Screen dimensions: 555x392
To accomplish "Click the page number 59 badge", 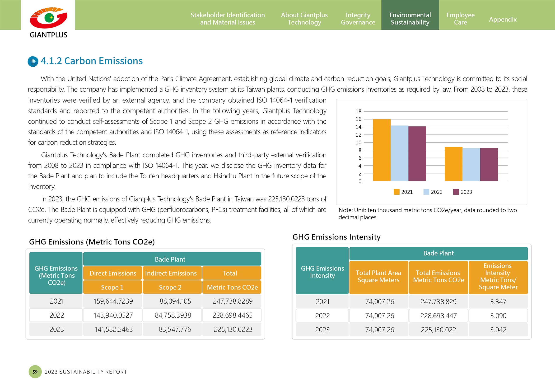I will pyautogui.click(x=35, y=372).
